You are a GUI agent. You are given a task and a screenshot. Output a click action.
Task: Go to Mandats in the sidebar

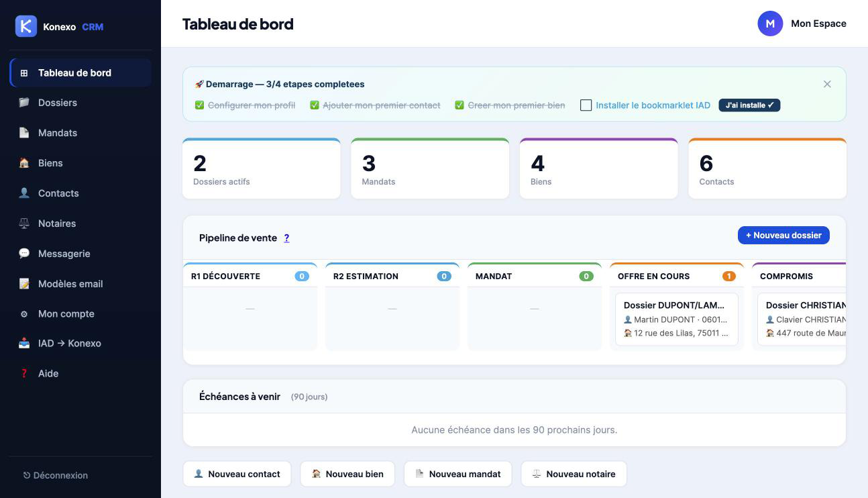[80, 133]
